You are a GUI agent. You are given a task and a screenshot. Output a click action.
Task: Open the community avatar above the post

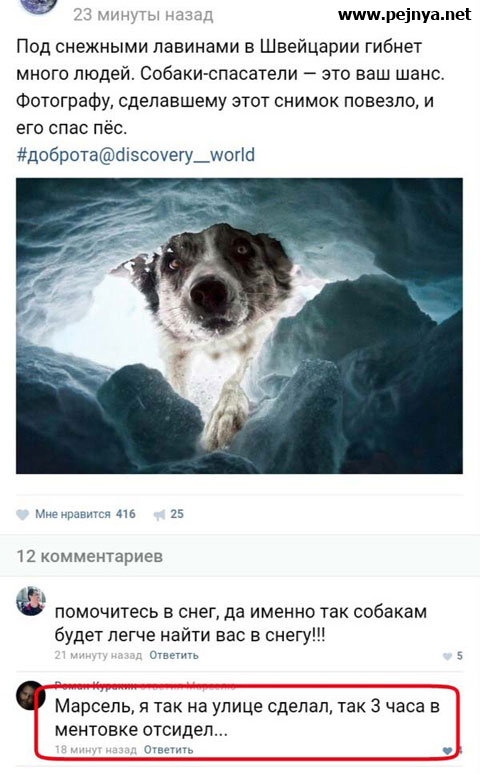40,5
